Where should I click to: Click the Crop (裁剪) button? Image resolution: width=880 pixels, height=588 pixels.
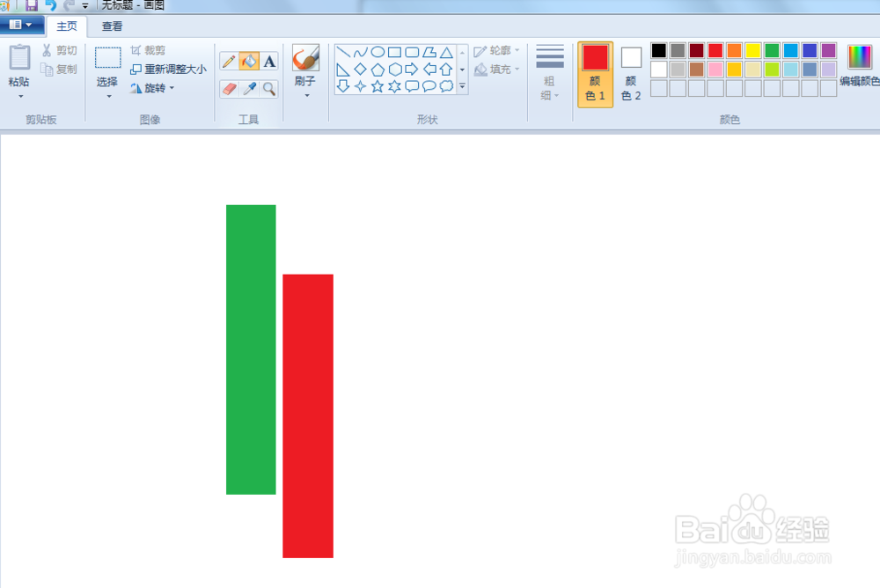coord(148,50)
